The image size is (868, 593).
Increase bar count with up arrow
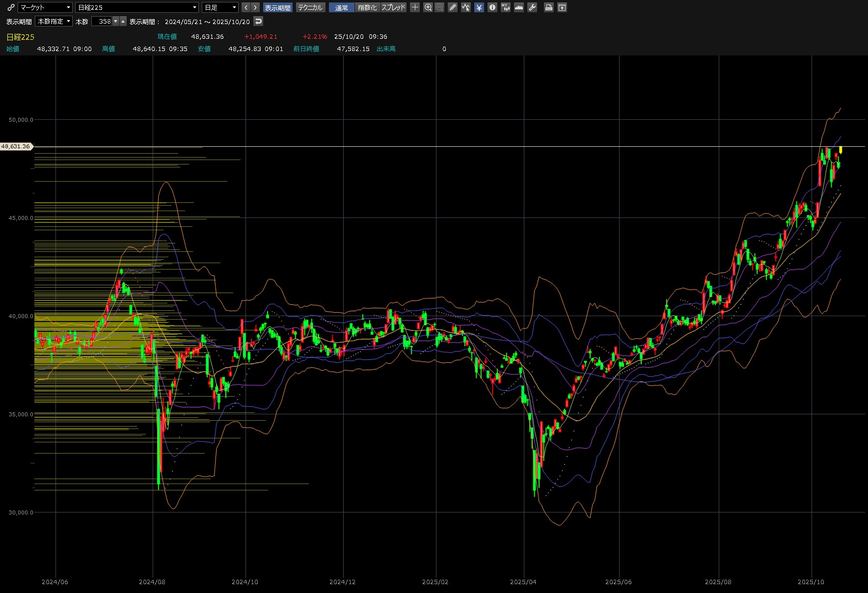[123, 21]
